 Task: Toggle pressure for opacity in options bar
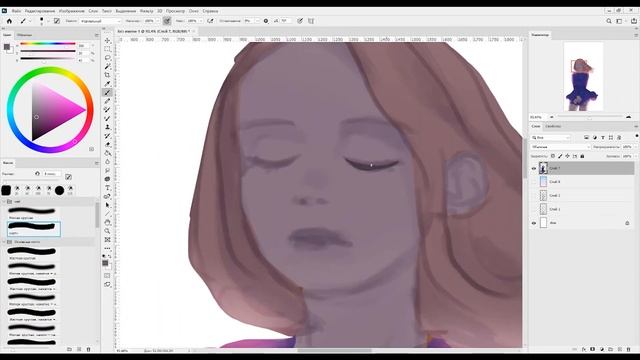pyautogui.click(x=167, y=21)
